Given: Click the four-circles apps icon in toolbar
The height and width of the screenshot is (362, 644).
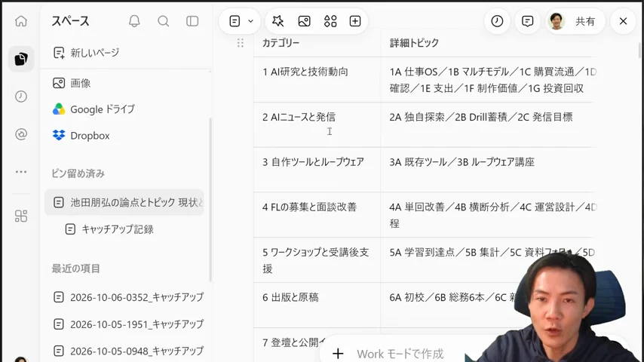Looking at the screenshot, I should click(x=330, y=21).
